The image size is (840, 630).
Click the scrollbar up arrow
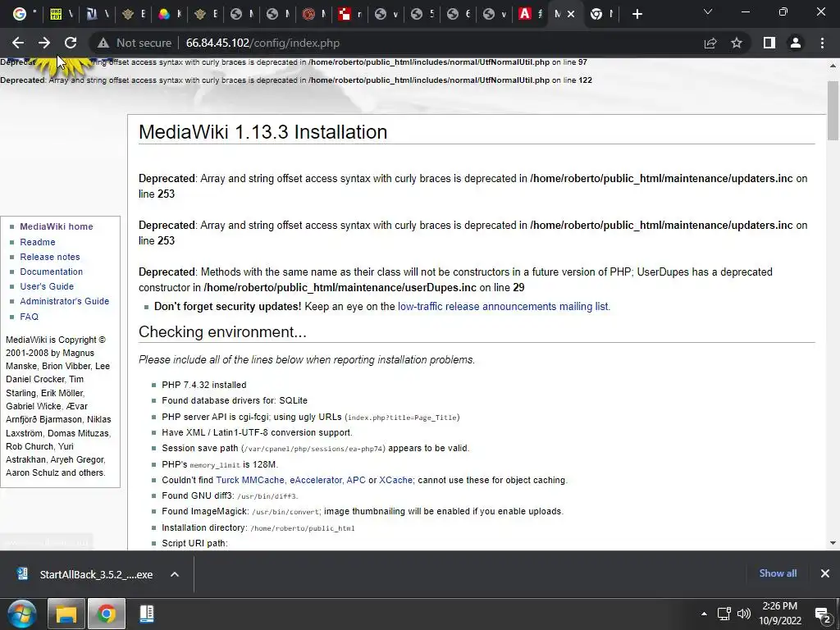pos(833,66)
